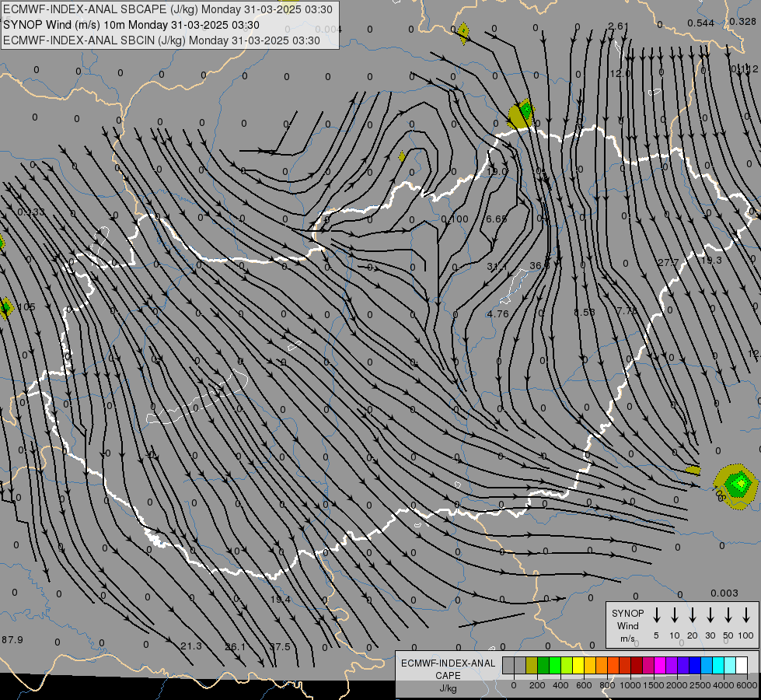This screenshot has height=700, width=761.
Task: Click the map value 31.1
Action: pos(497,267)
